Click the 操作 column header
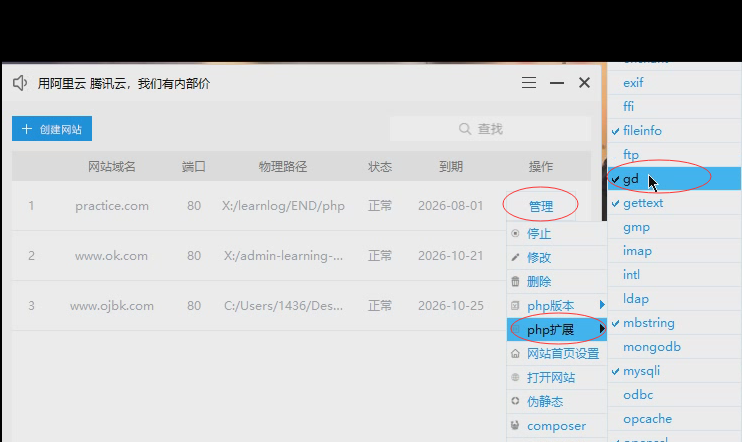Screen dimensions: 742x442 pyautogui.click(x=540, y=167)
